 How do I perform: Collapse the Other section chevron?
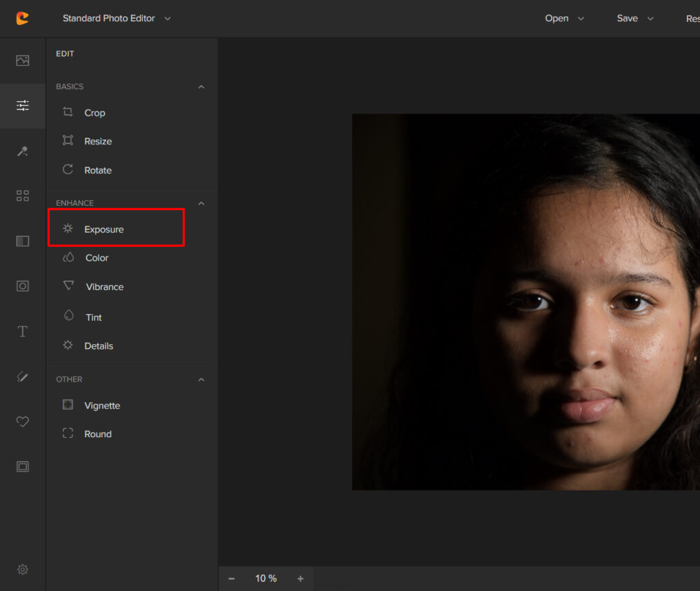202,380
